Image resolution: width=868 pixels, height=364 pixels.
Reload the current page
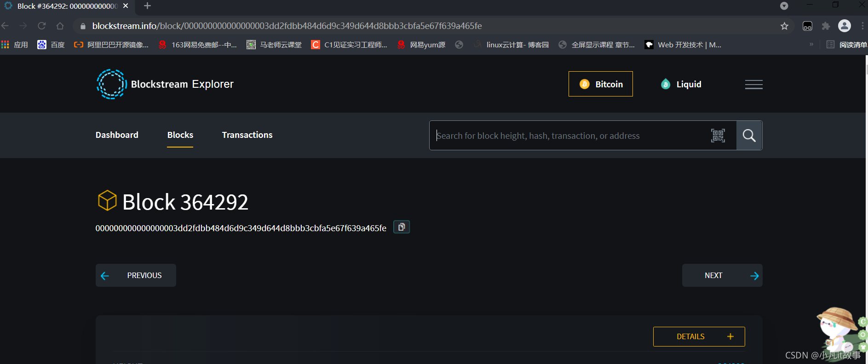42,26
